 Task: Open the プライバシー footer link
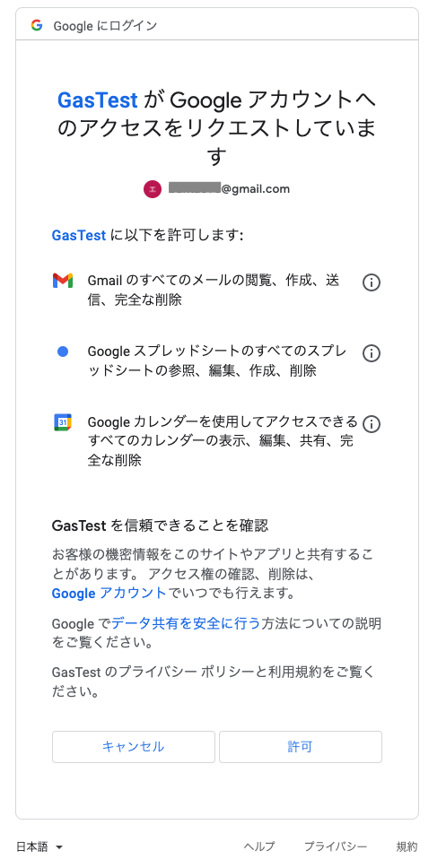click(x=336, y=846)
